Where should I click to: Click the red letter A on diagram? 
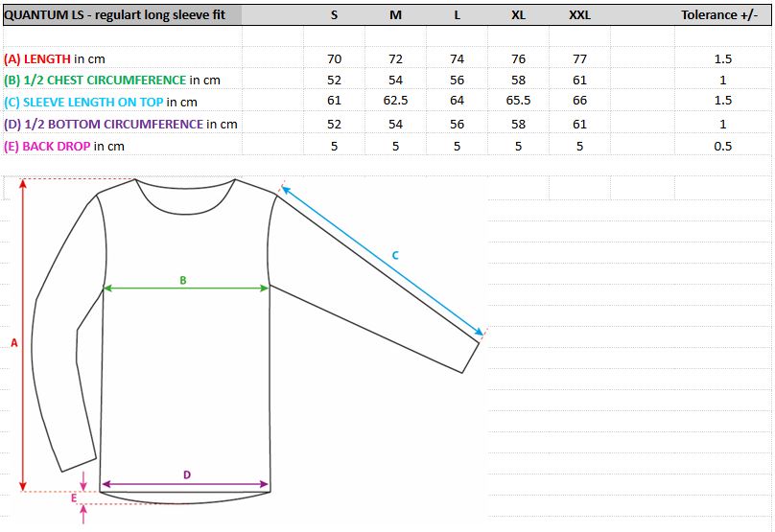pyautogui.click(x=14, y=342)
